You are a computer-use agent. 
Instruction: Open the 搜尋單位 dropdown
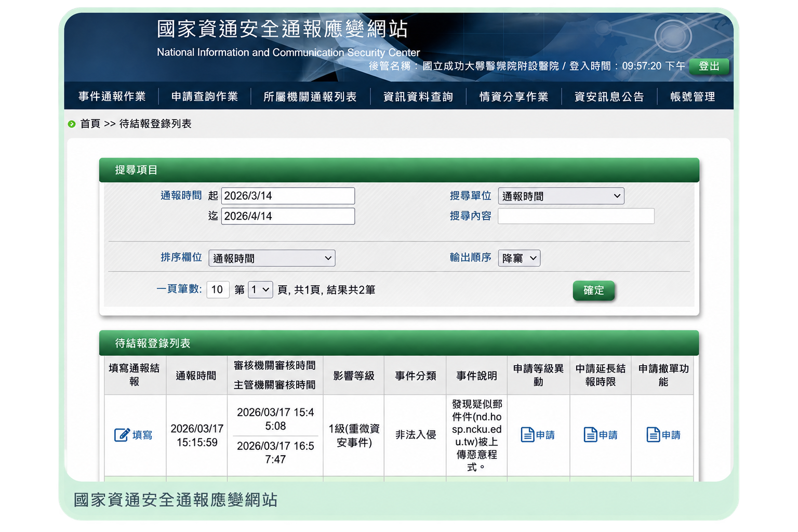click(561, 196)
